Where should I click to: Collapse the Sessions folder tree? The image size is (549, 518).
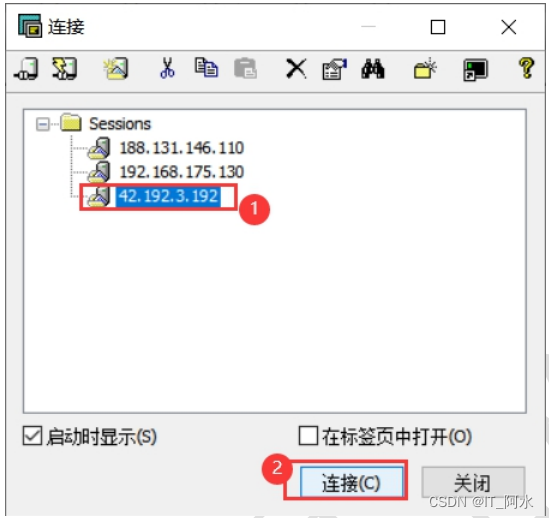[x=43, y=124]
